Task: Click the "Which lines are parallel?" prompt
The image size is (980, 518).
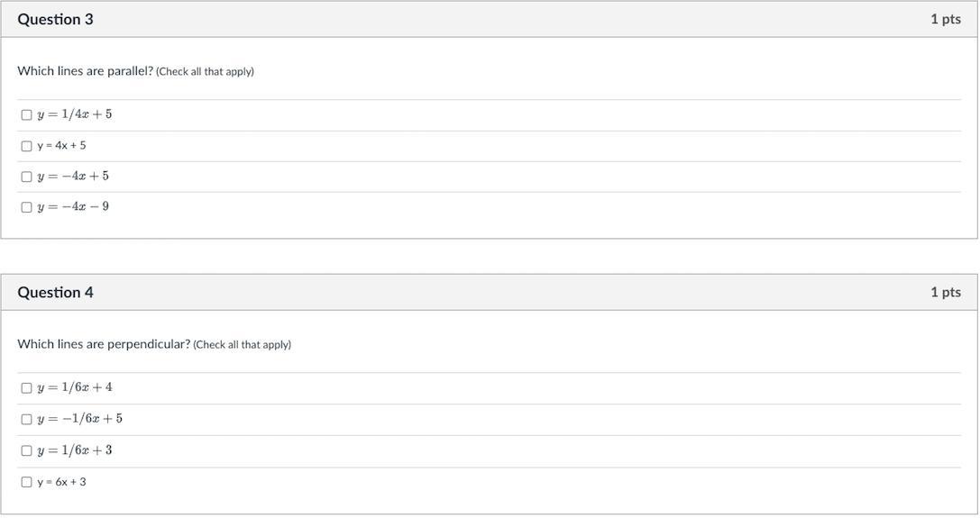Action: 85,71
